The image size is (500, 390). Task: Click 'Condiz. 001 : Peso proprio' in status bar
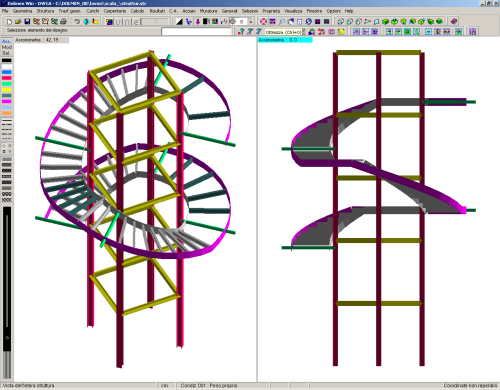(209, 386)
